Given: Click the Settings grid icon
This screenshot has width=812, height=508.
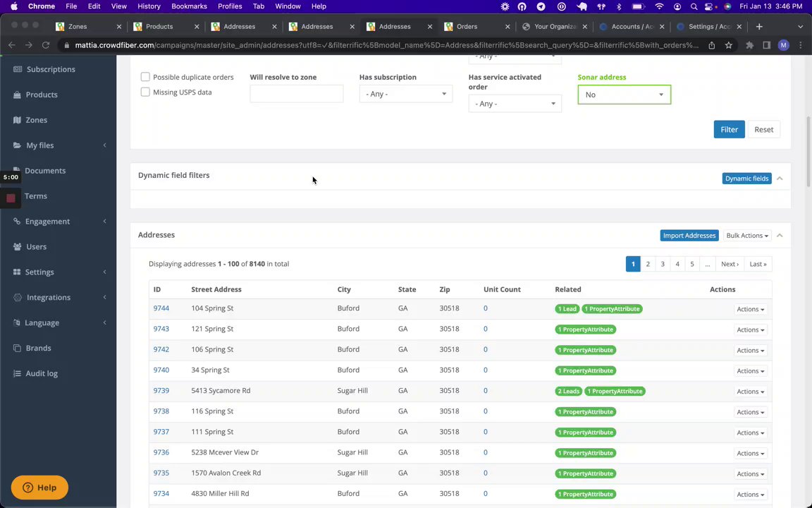Looking at the screenshot, I should coord(17,272).
